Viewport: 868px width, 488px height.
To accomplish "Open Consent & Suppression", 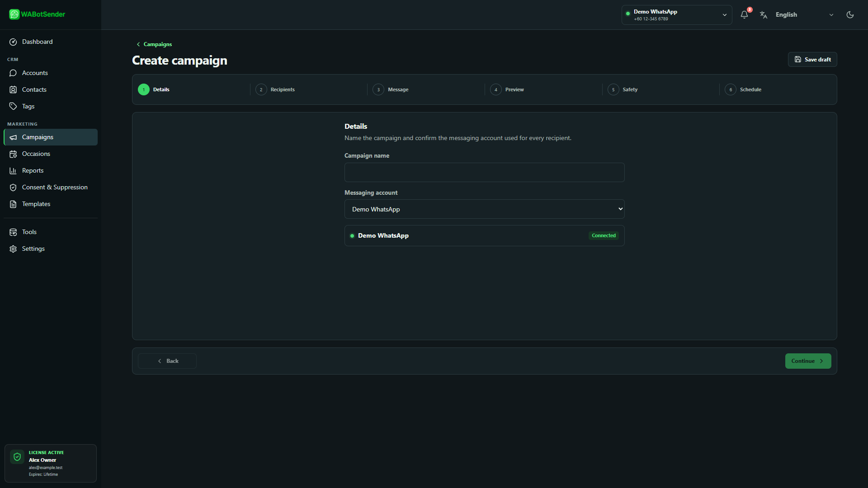I will (51, 187).
